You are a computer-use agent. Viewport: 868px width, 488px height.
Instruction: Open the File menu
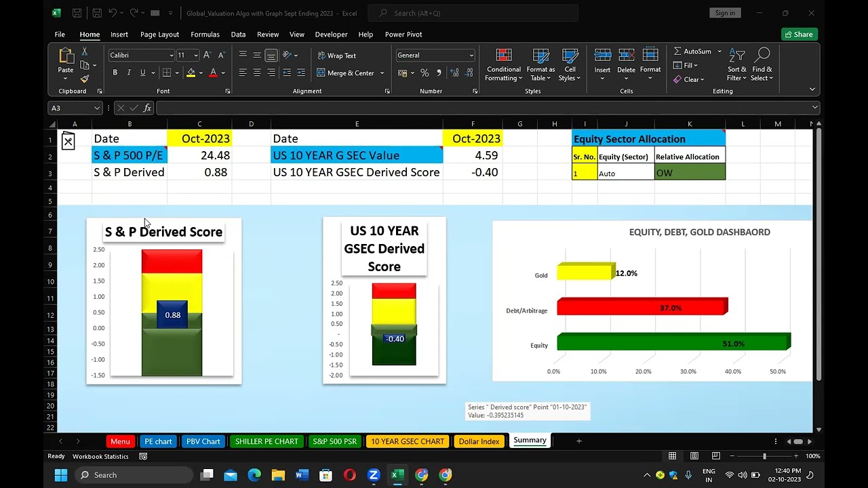(60, 35)
